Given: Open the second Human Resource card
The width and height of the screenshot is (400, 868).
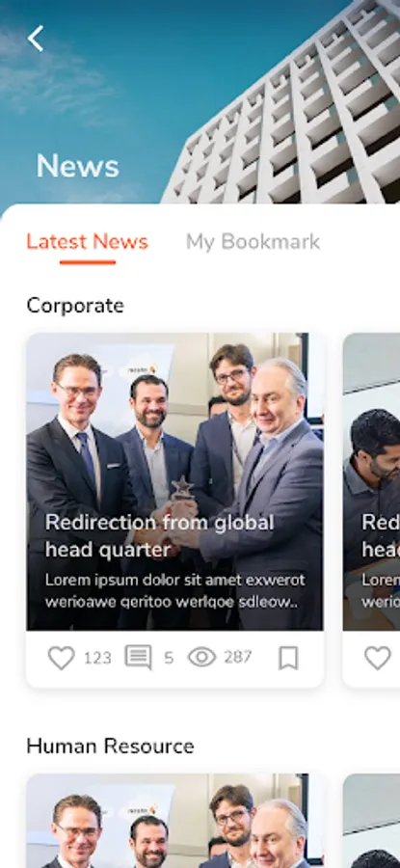Looking at the screenshot, I should pyautogui.click(x=371, y=821).
